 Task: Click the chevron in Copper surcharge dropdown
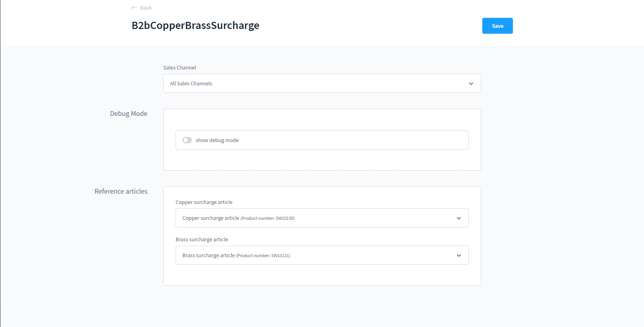coord(458,218)
